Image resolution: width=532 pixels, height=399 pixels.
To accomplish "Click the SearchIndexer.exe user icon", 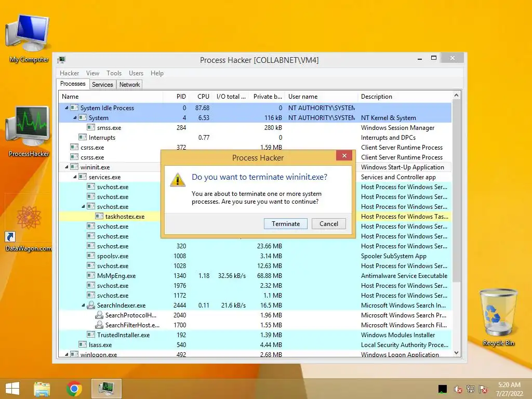I will point(91,305).
